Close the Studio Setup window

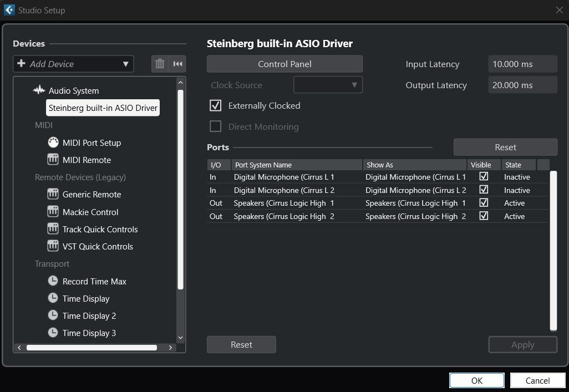tap(559, 10)
